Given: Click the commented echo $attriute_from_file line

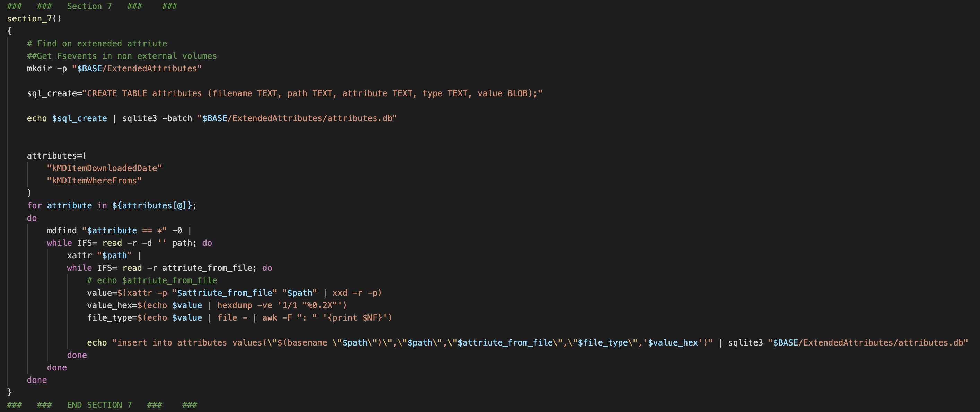Looking at the screenshot, I should (152, 280).
